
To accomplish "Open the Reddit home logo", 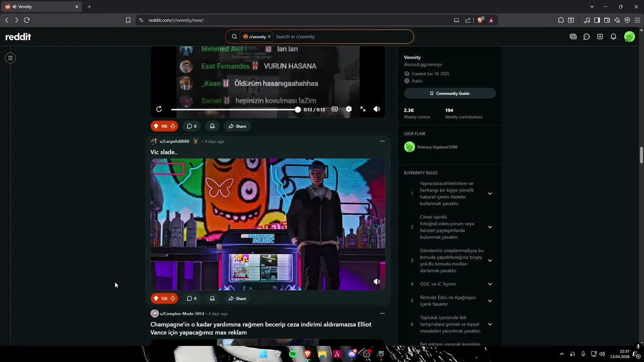I will [x=18, y=37].
